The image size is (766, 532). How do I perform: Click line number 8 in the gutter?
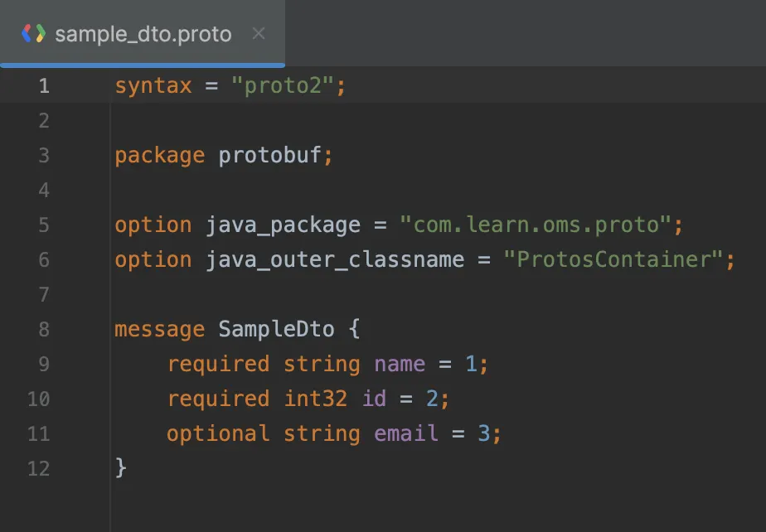(44, 329)
